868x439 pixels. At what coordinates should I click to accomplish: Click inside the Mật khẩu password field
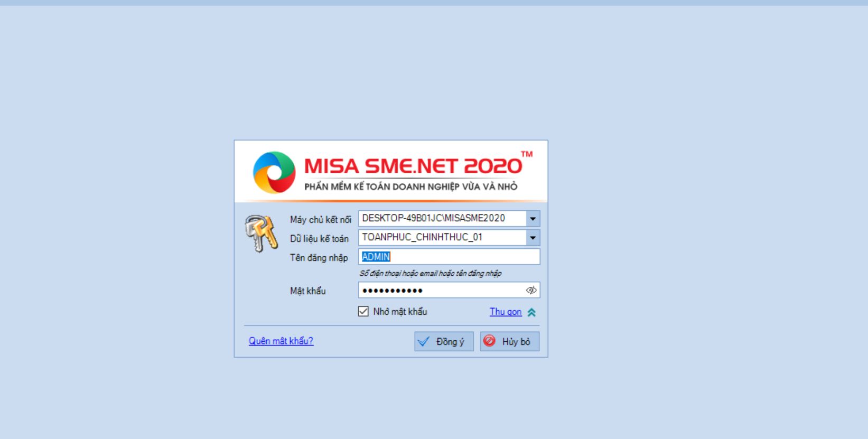[x=442, y=290]
